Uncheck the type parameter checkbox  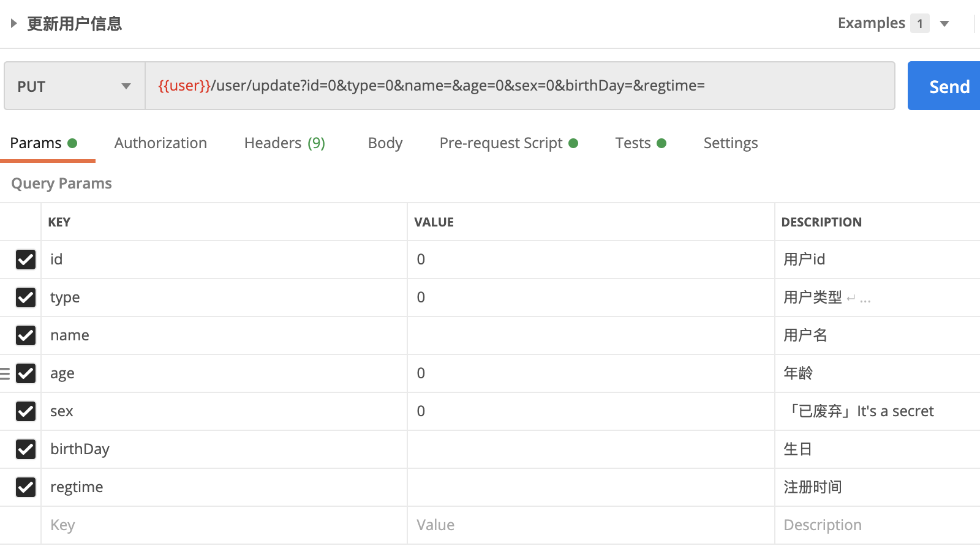point(26,297)
